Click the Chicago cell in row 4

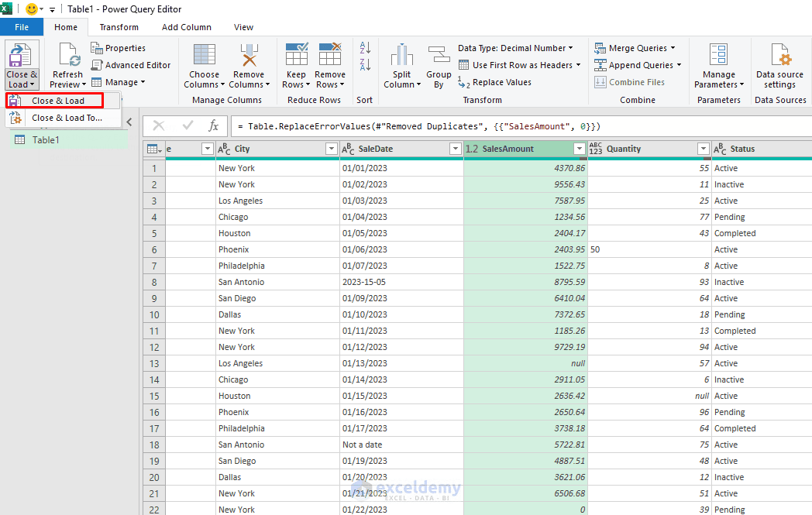(277, 217)
